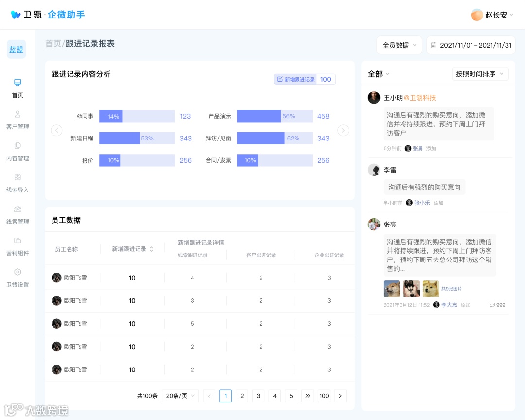Click 拜访/见面 62% progress bar
The width and height of the screenshot is (525, 420).
point(275,139)
